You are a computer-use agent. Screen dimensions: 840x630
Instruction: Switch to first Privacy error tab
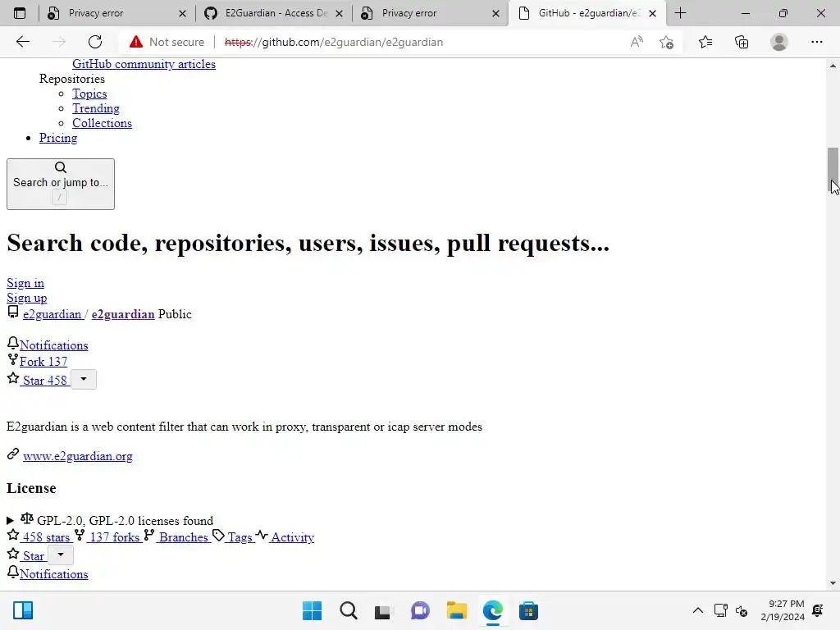tap(116, 13)
